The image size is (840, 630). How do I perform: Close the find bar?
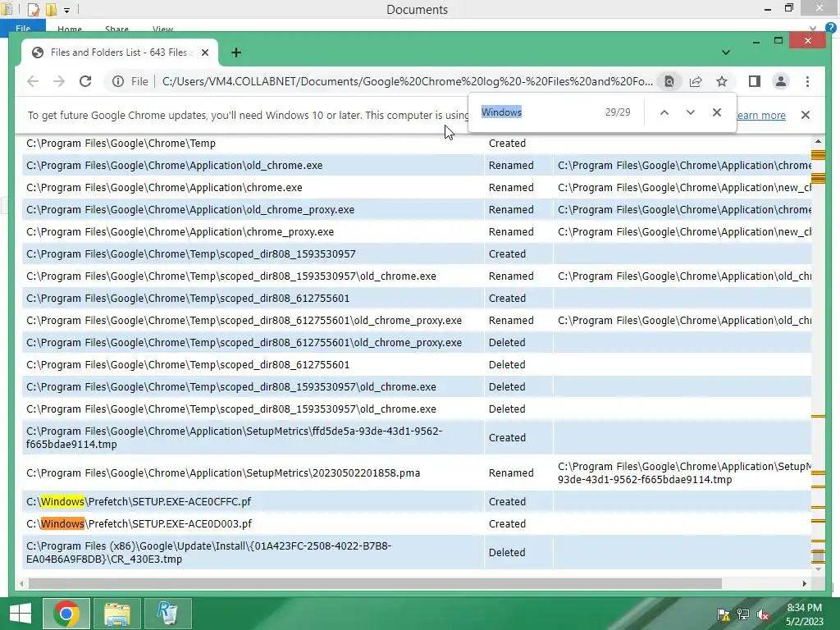(717, 112)
